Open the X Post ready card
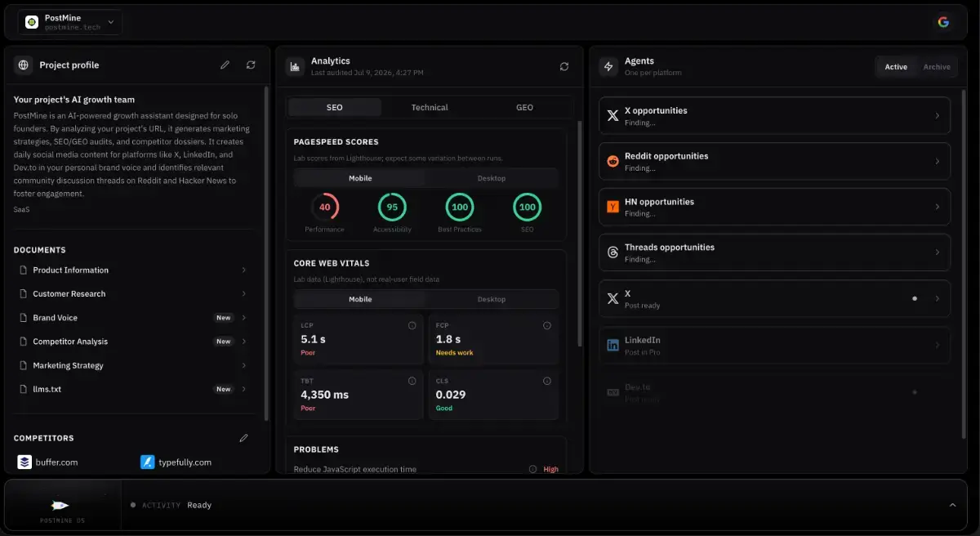 tap(775, 298)
